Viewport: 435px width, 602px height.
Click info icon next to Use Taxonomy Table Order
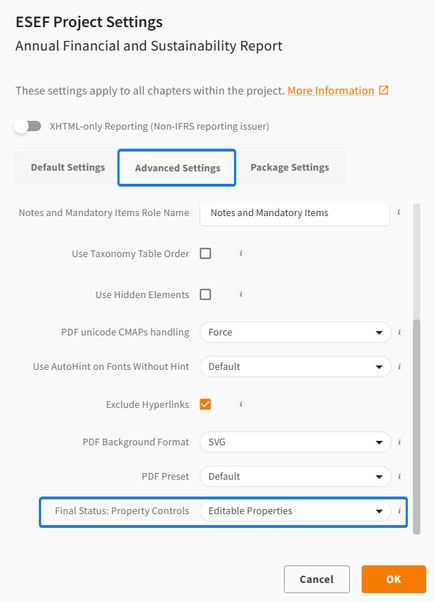tap(241, 253)
